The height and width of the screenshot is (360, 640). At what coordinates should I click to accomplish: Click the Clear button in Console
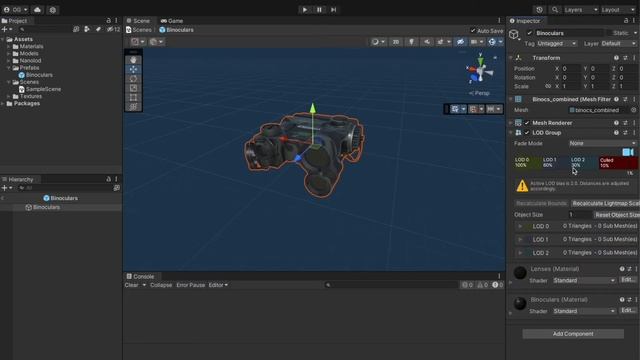[x=131, y=285]
